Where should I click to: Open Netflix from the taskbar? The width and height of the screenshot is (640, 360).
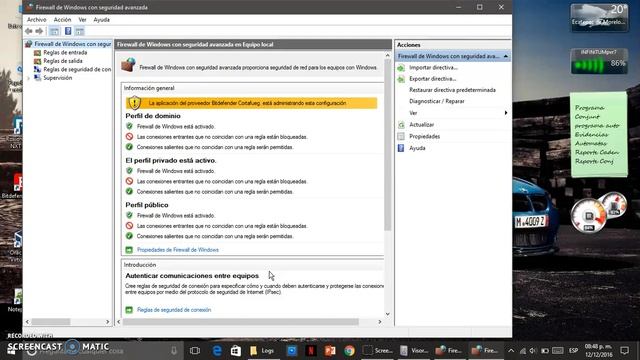point(311,350)
